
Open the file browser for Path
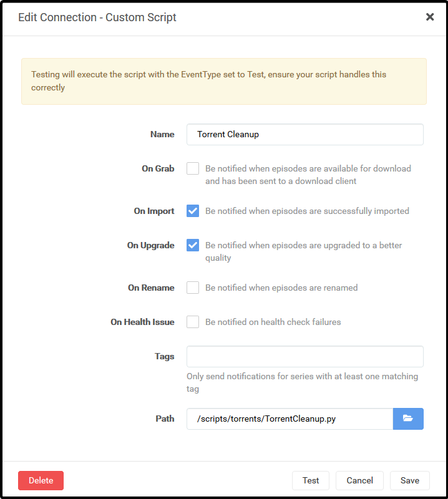(x=408, y=419)
